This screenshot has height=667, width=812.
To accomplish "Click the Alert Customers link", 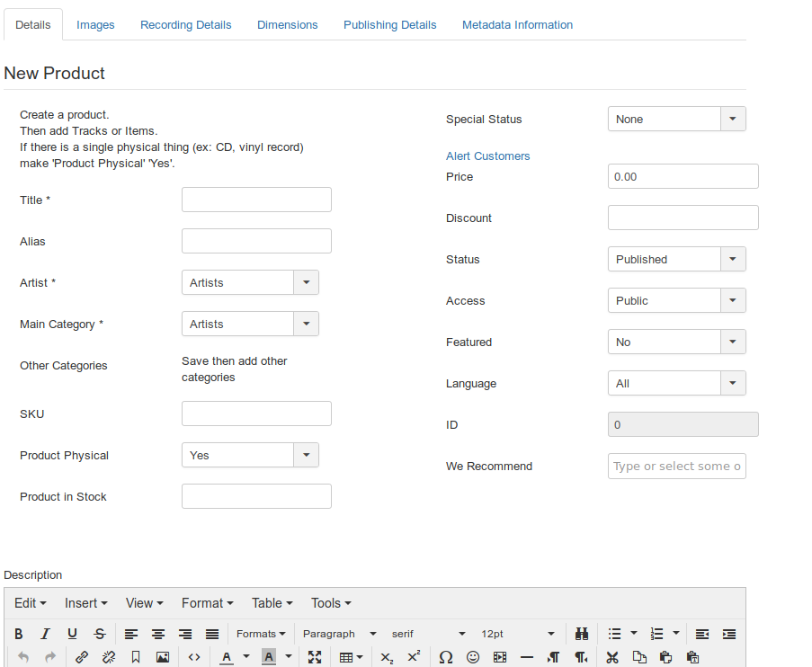I will tap(488, 156).
